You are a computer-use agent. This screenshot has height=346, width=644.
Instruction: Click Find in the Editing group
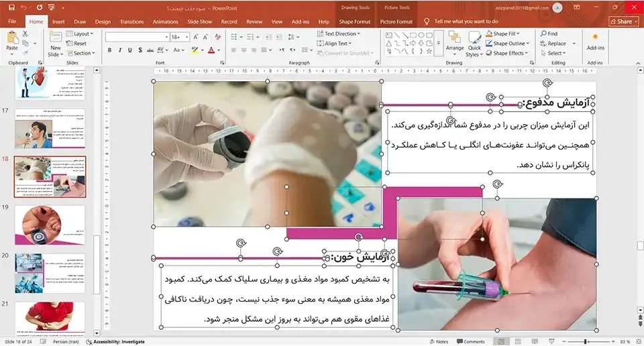pos(549,34)
